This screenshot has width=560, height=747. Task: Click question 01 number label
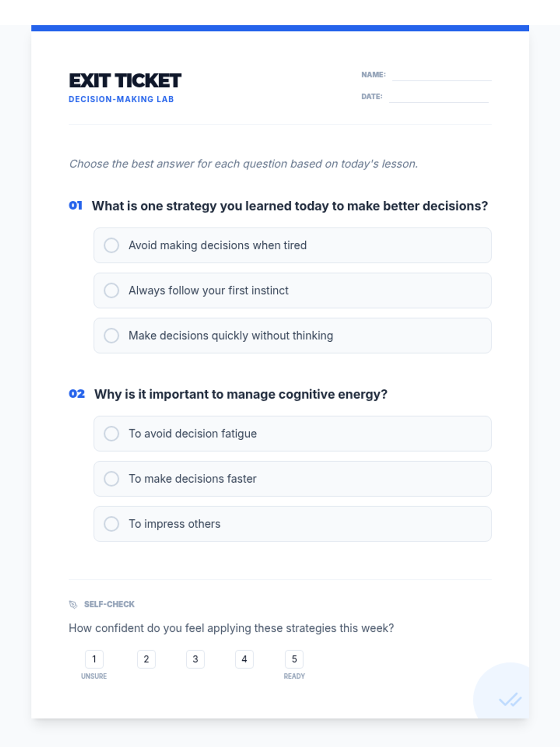pyautogui.click(x=76, y=206)
